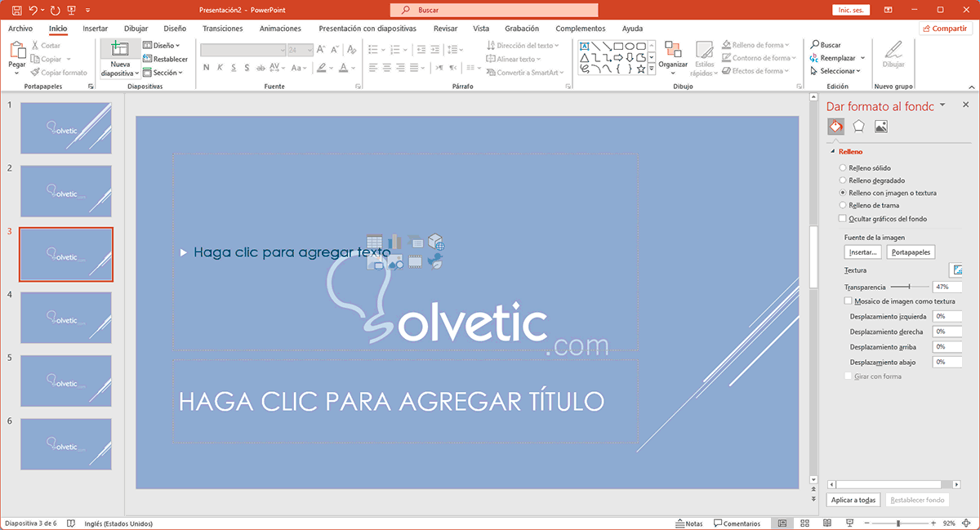Click the zoom slider in status bar
The height and width of the screenshot is (530, 980).
click(898, 523)
